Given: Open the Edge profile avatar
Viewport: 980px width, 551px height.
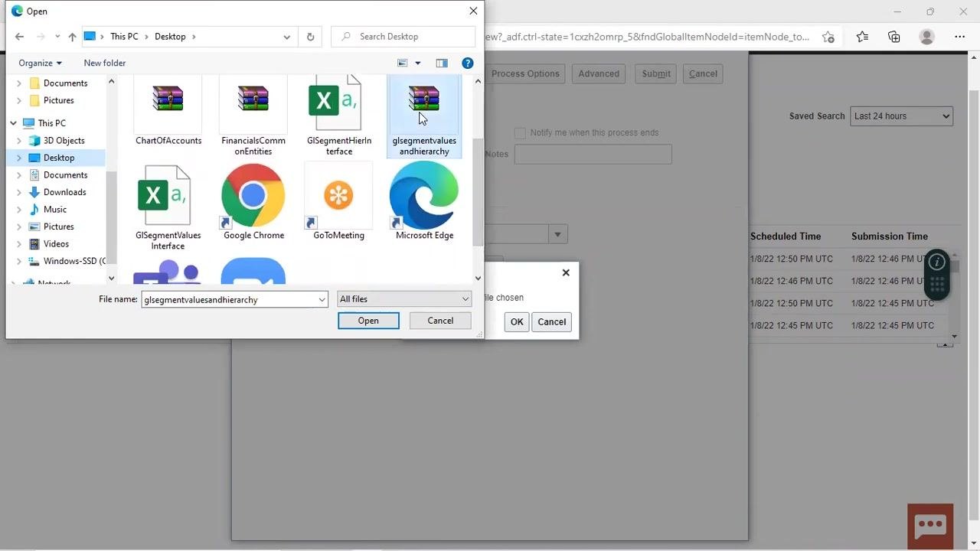Looking at the screenshot, I should 927,37.
